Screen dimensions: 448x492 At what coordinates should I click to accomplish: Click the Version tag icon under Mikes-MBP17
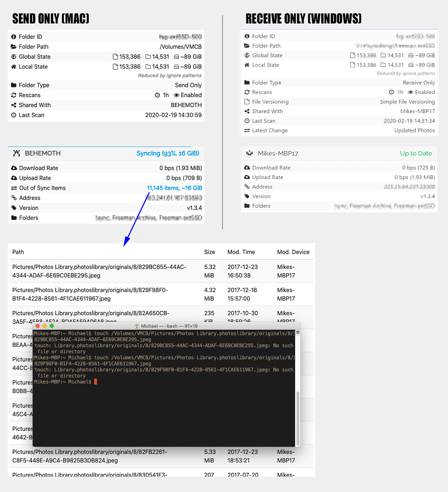(x=247, y=197)
